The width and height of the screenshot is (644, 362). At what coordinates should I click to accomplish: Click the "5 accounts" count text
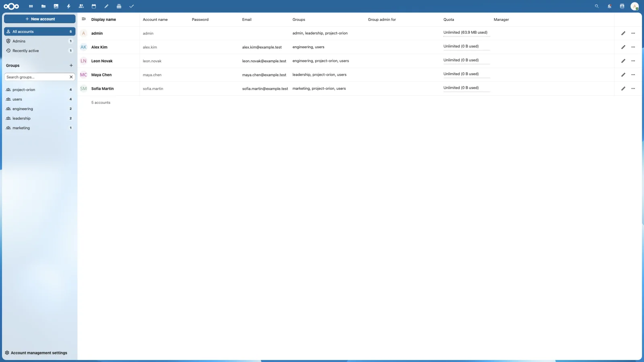(x=101, y=103)
